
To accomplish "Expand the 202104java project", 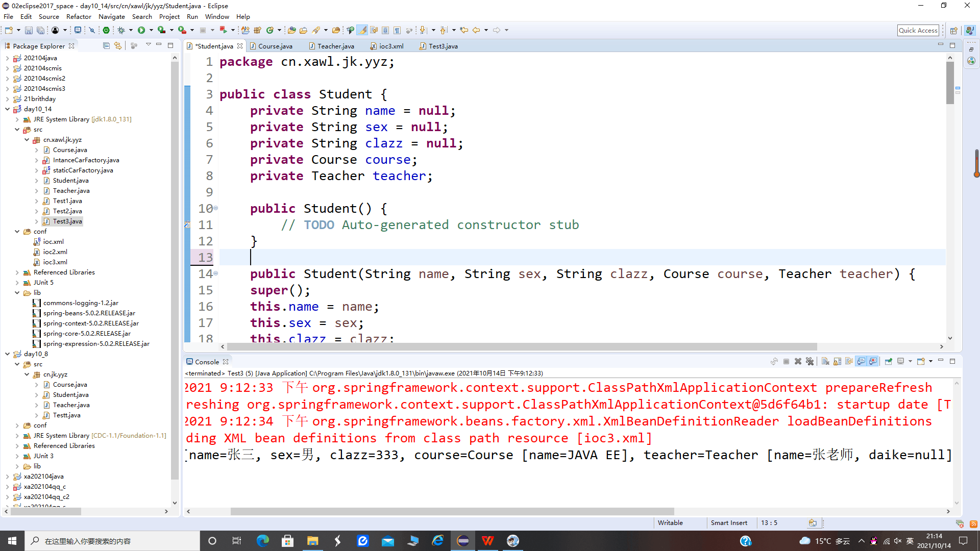I will 7,58.
